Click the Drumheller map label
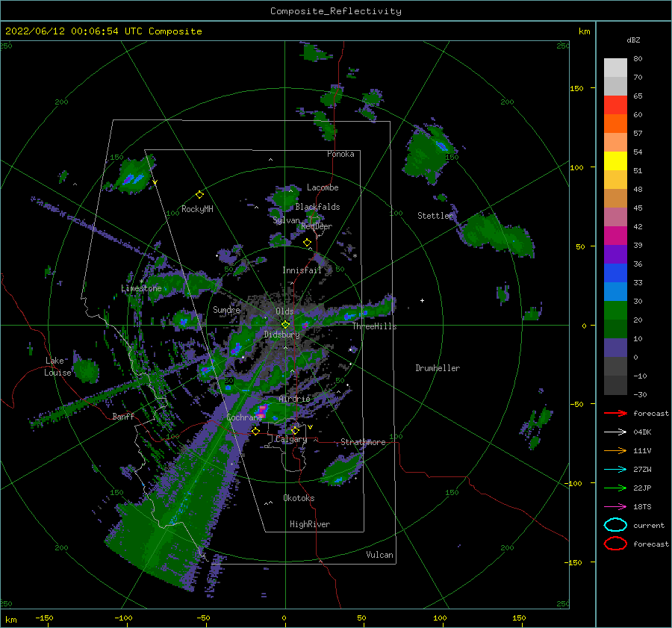This screenshot has width=672, height=628. coord(438,368)
